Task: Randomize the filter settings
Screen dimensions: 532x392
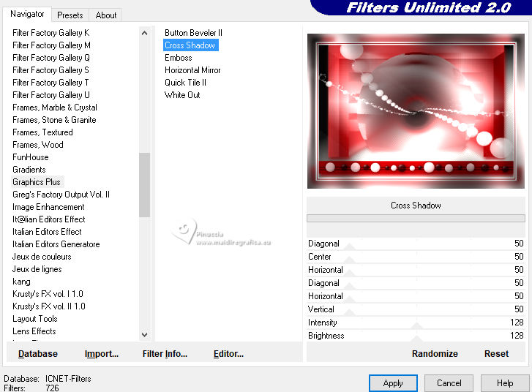Action: click(x=435, y=354)
